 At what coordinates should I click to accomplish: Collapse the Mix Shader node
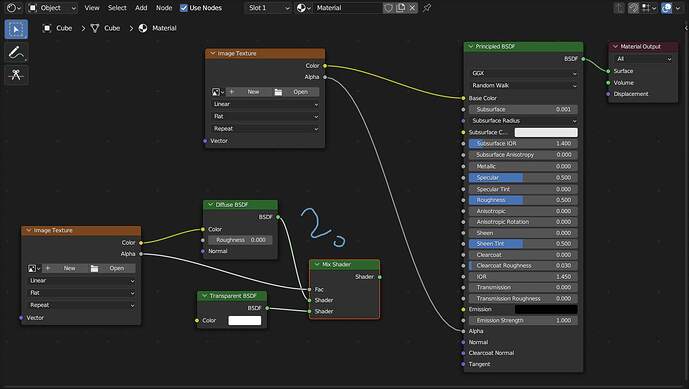coord(317,264)
